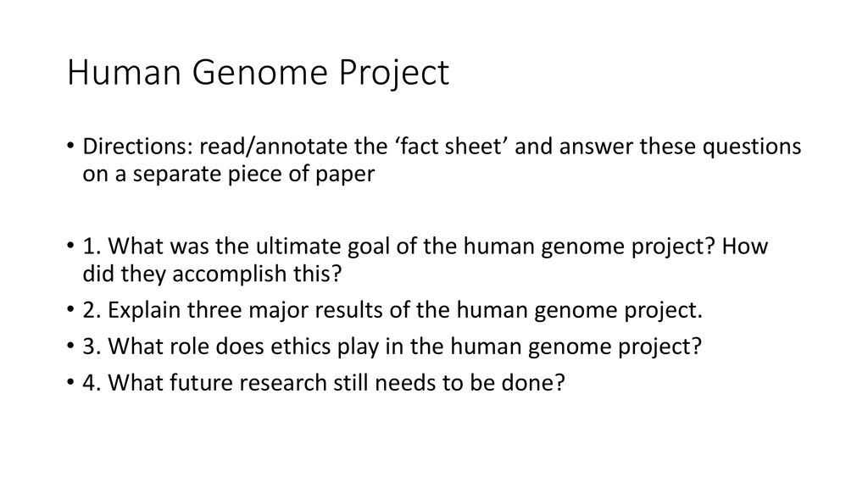Screen dimensions: 868x488
Task: Click the line 'on a separate piece of paper'
Action: tap(229, 175)
